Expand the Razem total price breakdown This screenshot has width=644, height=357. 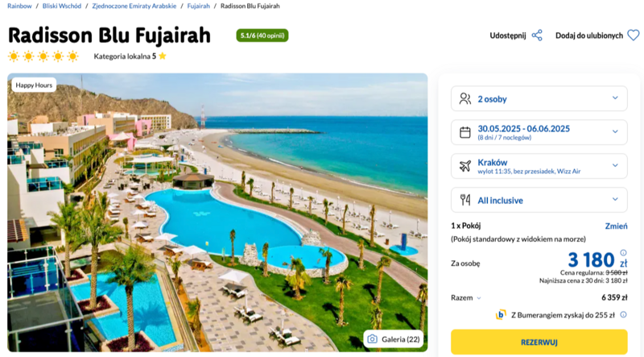(466, 298)
